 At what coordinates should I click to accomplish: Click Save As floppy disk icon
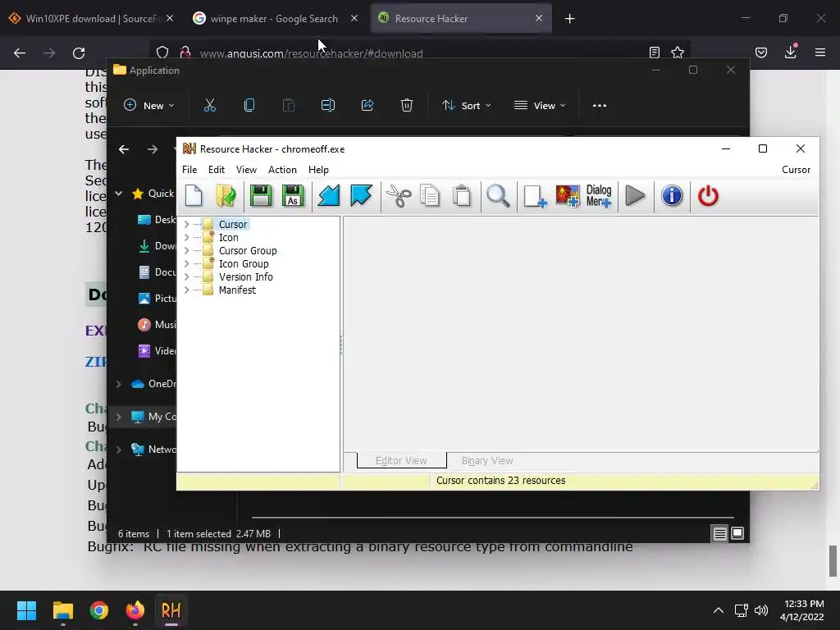coord(293,195)
